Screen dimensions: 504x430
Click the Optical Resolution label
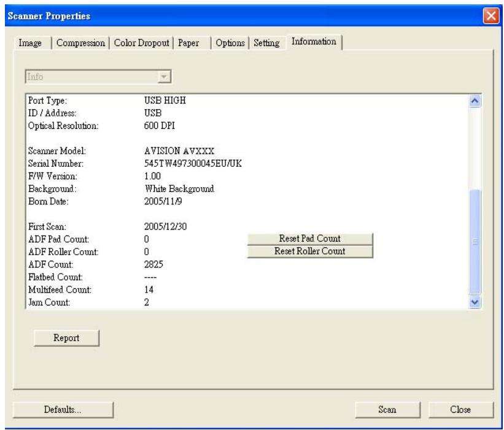pos(63,126)
